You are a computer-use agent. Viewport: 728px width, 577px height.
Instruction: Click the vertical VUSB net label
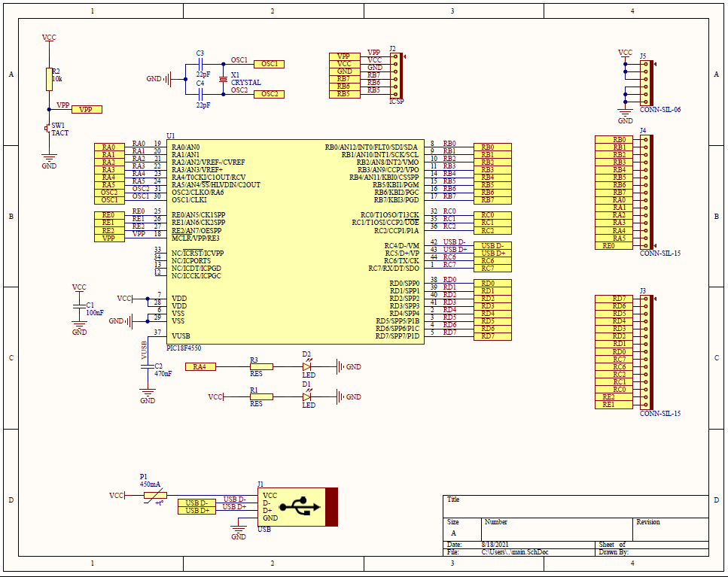(x=144, y=351)
